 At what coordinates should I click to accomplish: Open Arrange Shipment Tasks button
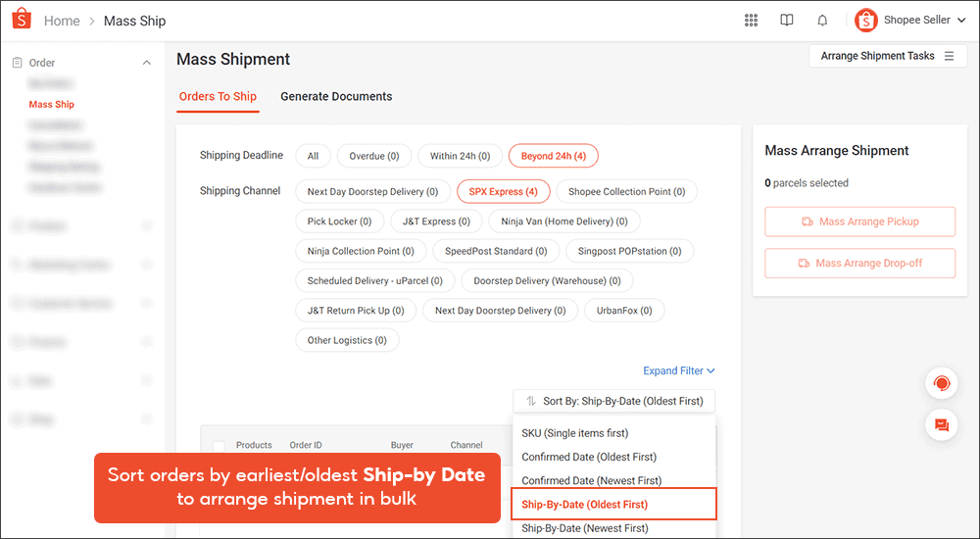(x=888, y=56)
